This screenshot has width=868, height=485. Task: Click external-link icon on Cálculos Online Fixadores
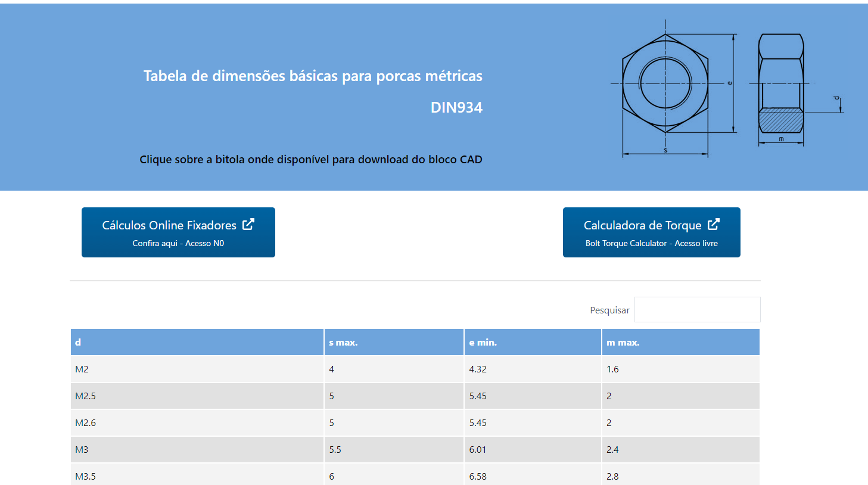coord(248,225)
